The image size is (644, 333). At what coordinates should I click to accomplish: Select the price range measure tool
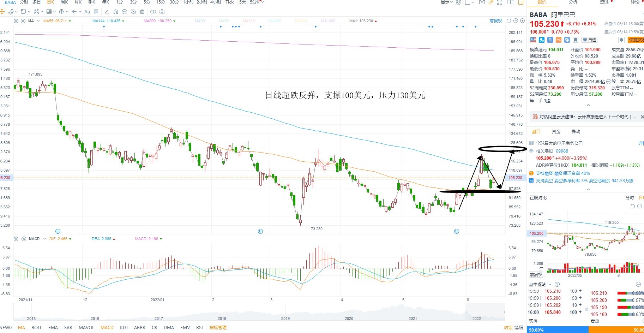pos(62,12)
